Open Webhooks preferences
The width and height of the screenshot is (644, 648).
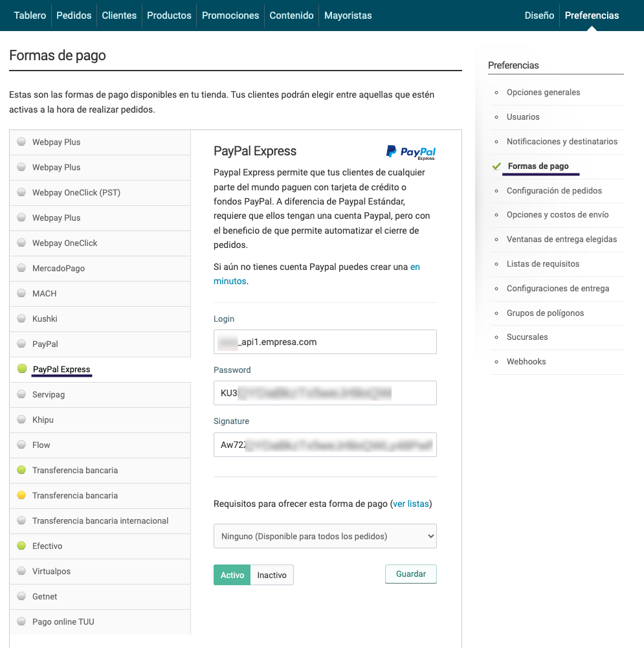(526, 362)
